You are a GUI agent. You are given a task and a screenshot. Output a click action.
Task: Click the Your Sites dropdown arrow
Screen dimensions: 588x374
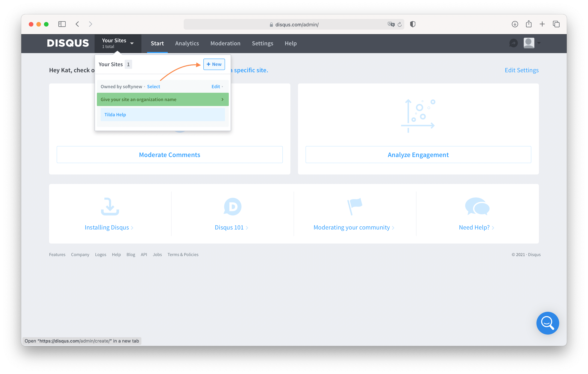point(132,42)
